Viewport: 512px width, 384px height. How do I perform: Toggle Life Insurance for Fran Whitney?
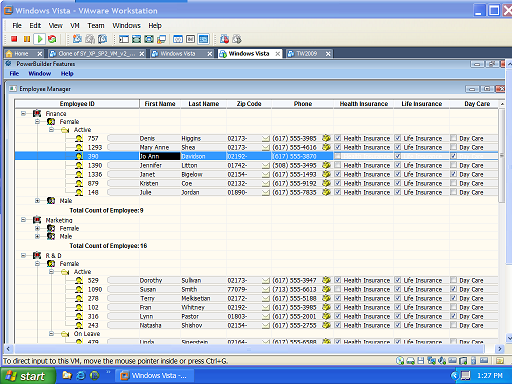click(x=398, y=307)
